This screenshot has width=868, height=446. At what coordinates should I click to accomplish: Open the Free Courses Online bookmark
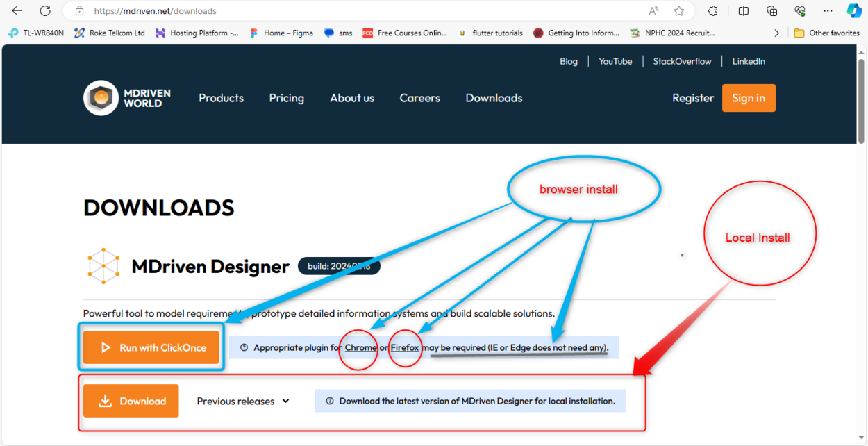tap(405, 33)
